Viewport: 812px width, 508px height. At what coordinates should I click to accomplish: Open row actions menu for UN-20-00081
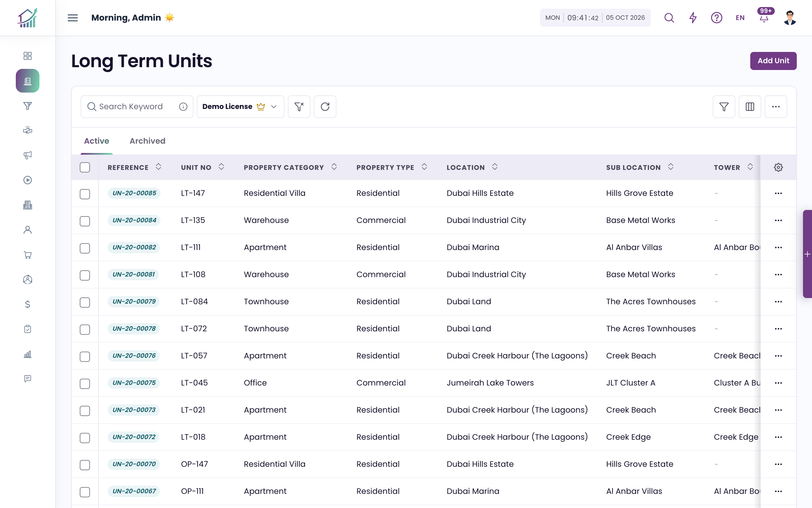point(778,275)
